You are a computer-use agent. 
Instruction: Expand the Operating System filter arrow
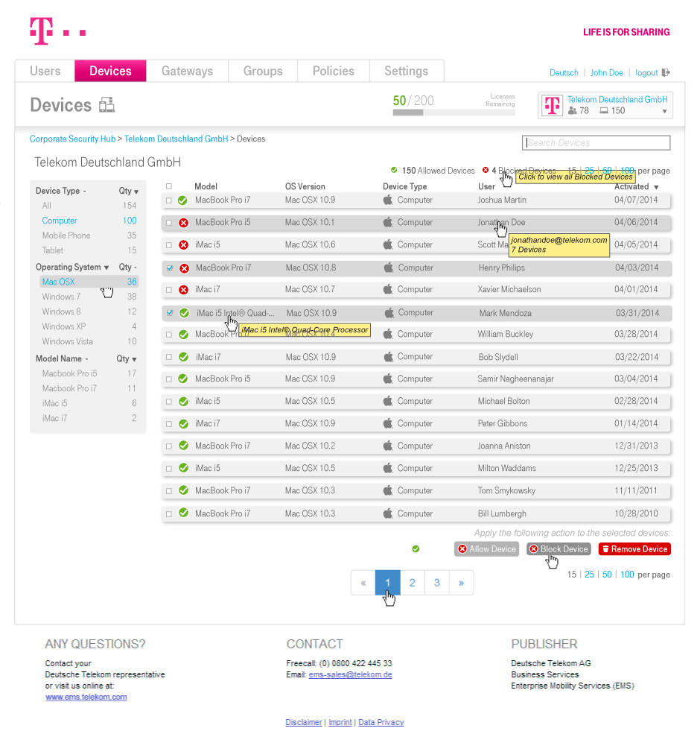tap(106, 268)
